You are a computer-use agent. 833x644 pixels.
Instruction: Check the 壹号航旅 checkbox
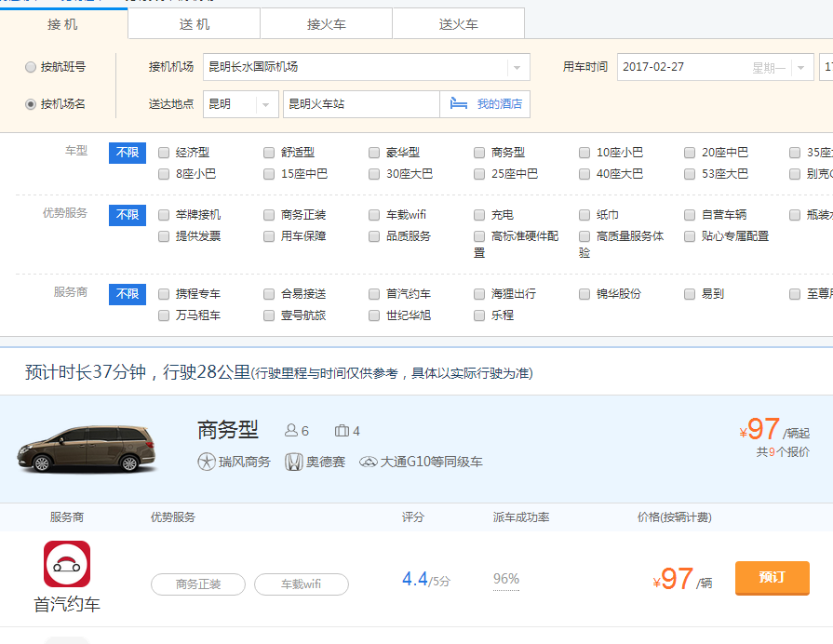269,315
